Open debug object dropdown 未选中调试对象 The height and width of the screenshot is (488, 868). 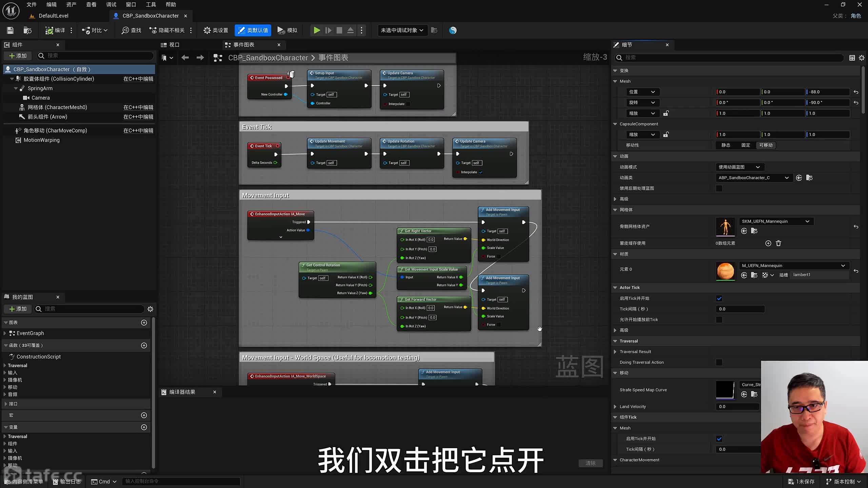(x=402, y=30)
